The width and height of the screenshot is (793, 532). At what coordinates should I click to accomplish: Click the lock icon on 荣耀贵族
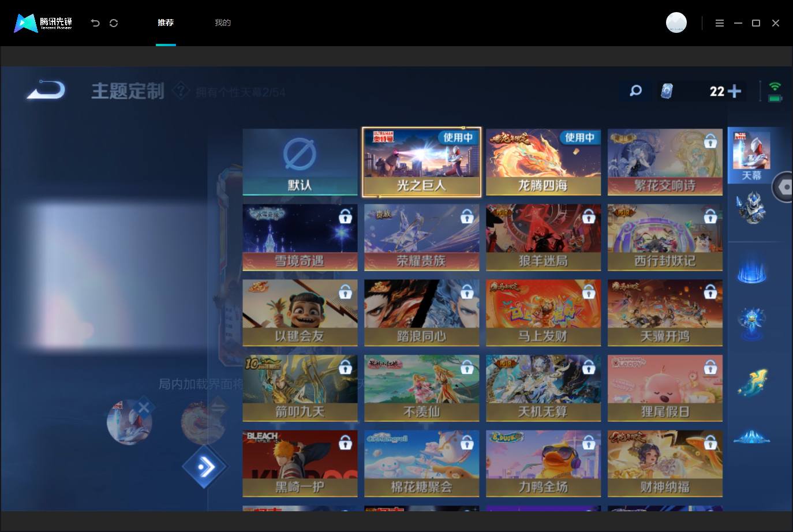click(467, 216)
